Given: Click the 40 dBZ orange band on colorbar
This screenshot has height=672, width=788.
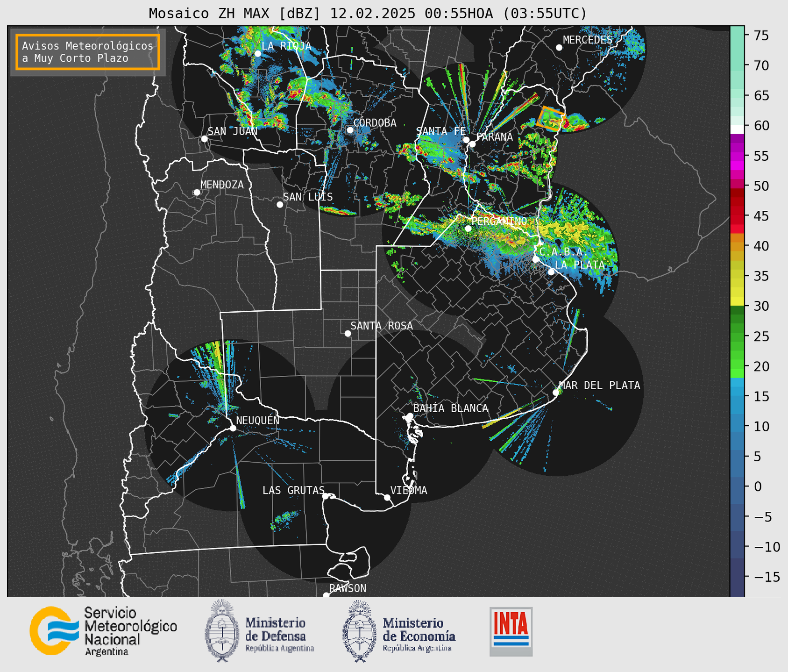Looking at the screenshot, I should coord(737,246).
